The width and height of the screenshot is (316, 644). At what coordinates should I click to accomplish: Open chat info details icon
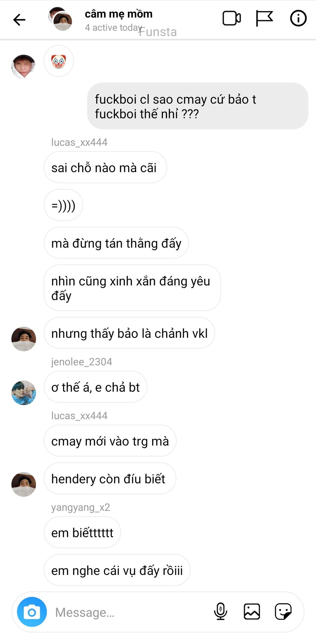click(x=298, y=18)
